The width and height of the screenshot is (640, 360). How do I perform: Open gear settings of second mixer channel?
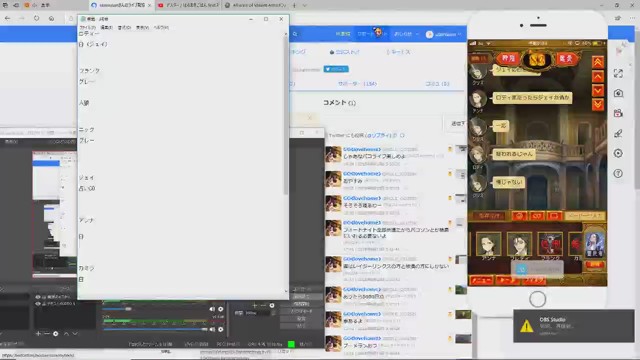click(221, 329)
